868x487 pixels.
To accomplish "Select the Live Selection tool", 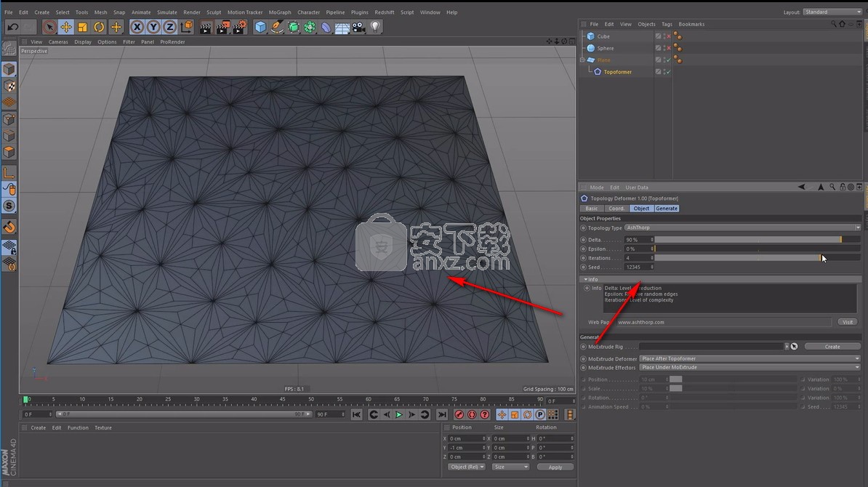I will click(x=49, y=27).
